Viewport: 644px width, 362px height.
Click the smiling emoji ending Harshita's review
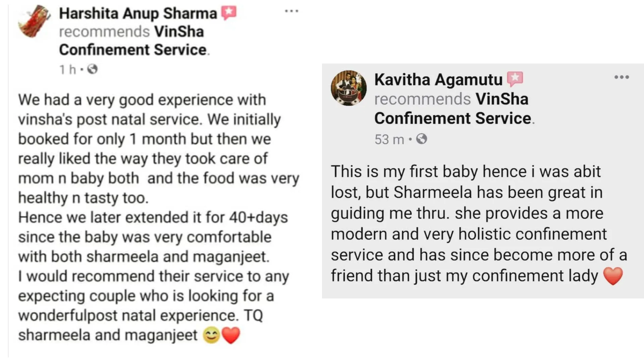211,336
